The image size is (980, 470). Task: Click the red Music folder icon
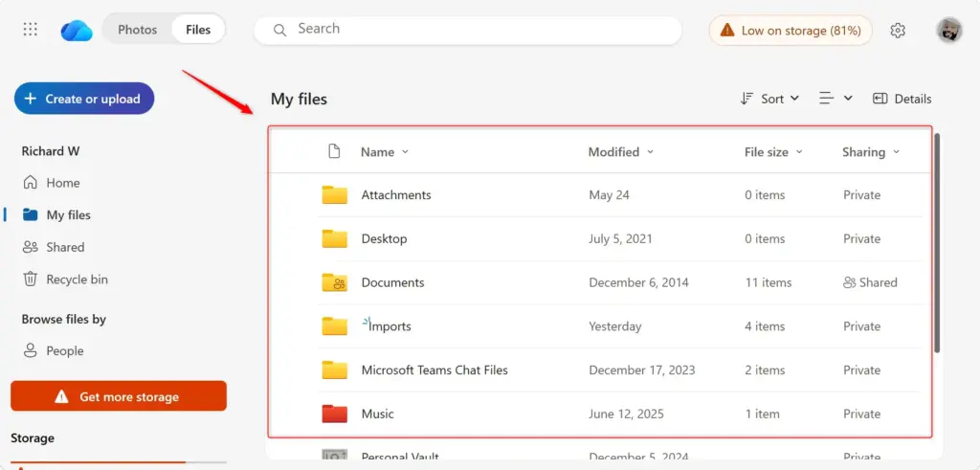[x=334, y=414]
